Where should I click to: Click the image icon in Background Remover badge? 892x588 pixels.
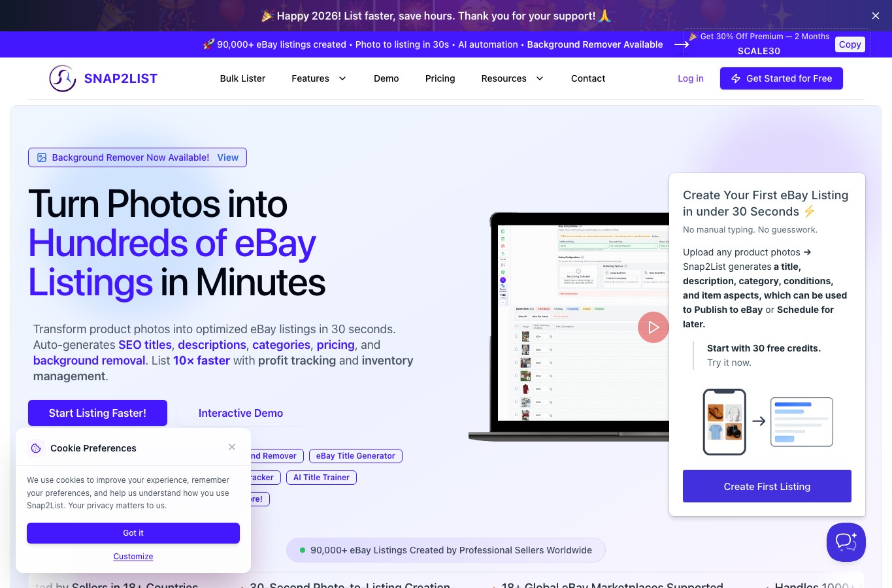tap(42, 157)
